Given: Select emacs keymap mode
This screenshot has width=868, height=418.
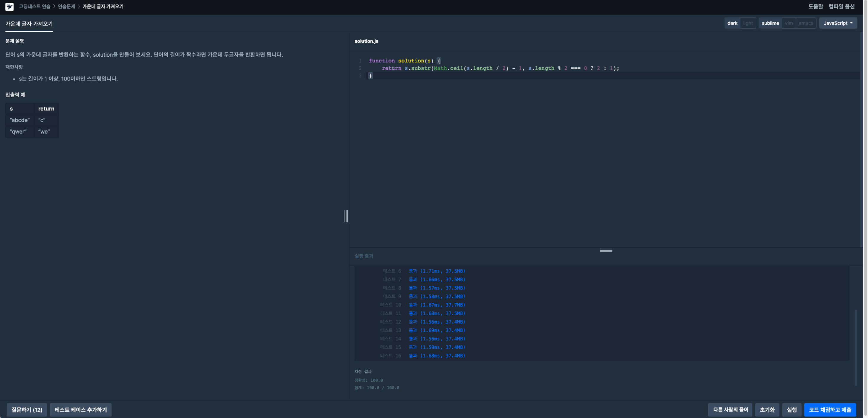Looking at the screenshot, I should (806, 23).
